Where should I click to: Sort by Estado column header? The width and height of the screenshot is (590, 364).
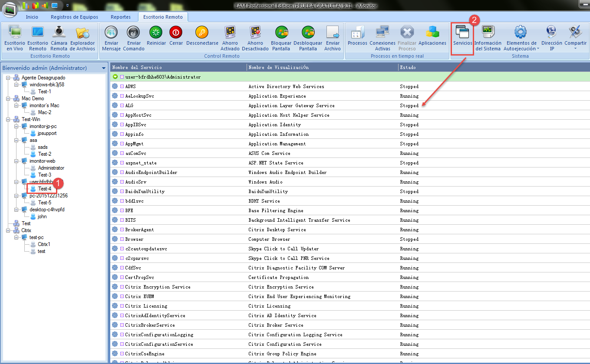click(x=494, y=67)
